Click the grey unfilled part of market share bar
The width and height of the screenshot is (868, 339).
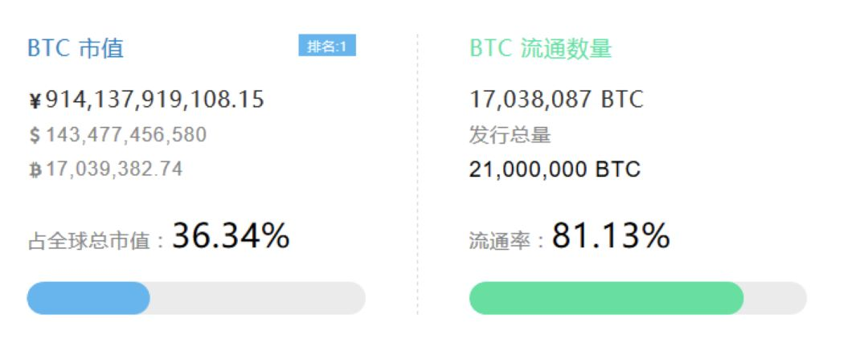pos(257,298)
